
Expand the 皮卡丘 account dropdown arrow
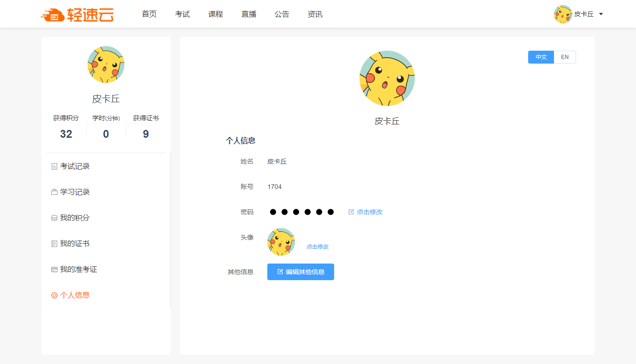601,14
